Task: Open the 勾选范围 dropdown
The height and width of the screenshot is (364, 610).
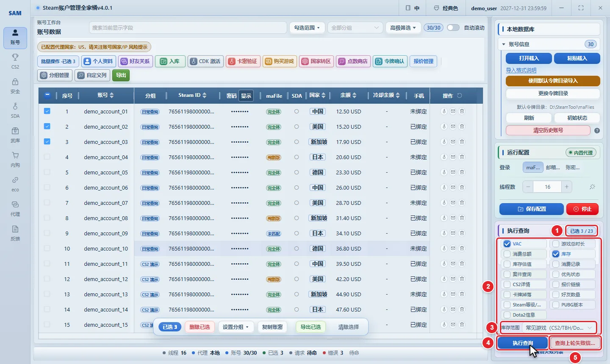Action: [307, 28]
